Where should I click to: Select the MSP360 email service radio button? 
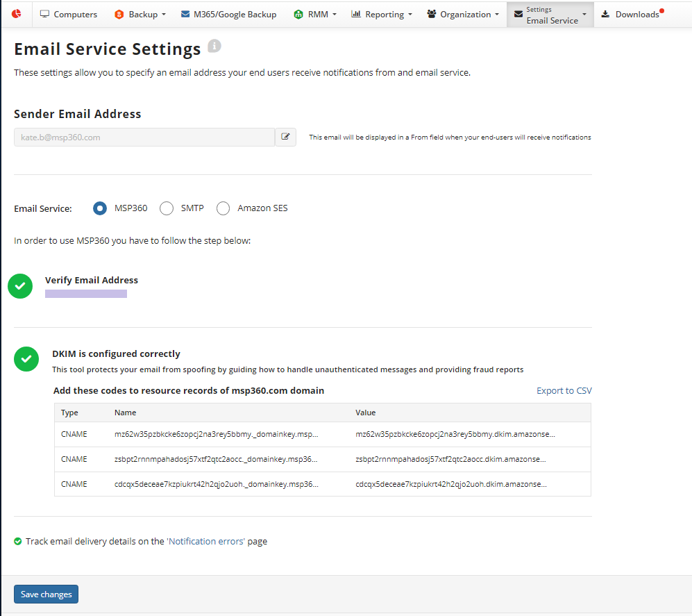100,208
